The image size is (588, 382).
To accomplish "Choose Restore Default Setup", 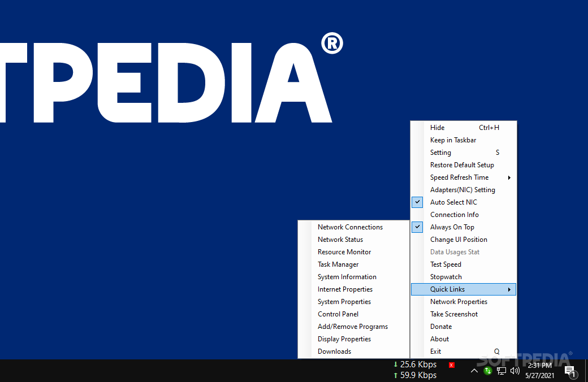I will pyautogui.click(x=464, y=164).
